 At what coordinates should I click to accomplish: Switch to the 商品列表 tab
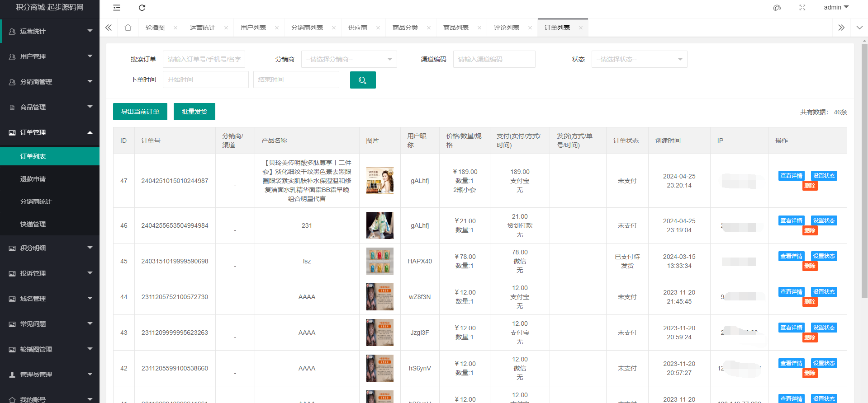click(455, 28)
